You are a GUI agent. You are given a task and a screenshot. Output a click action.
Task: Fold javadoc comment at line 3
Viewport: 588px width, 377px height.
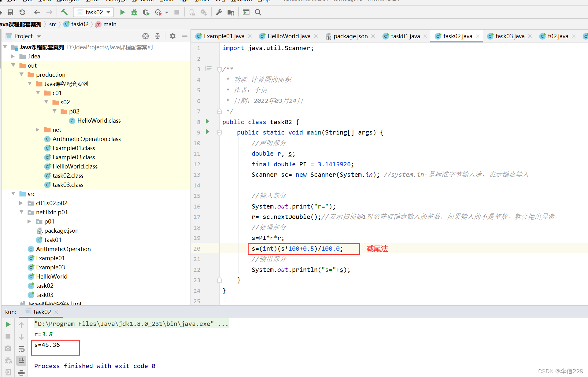point(219,69)
